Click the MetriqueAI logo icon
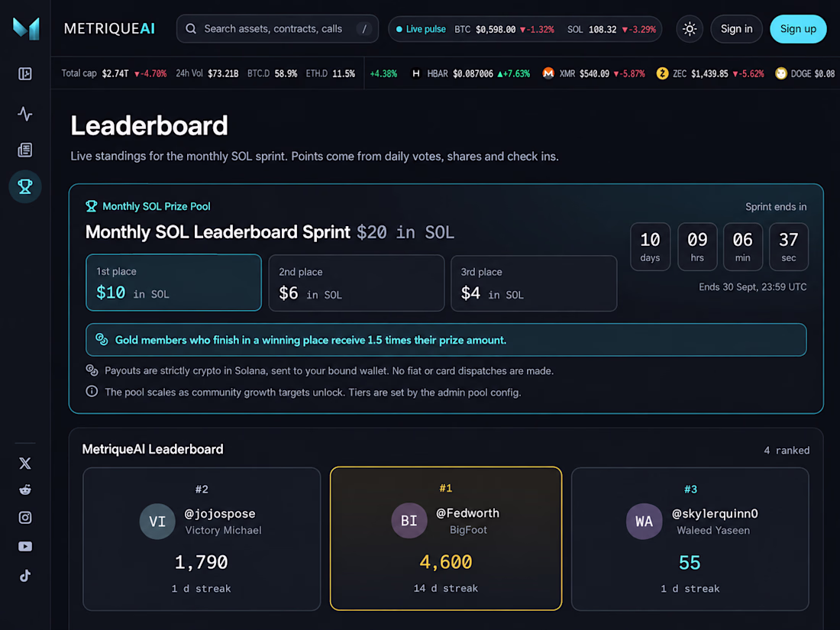Screen dimensions: 840x630 [26, 28]
